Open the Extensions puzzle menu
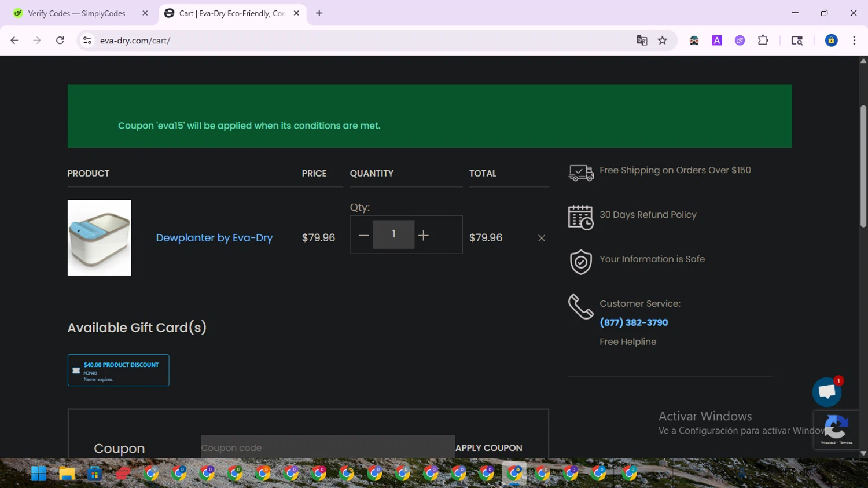This screenshot has width=868, height=488. point(763,41)
